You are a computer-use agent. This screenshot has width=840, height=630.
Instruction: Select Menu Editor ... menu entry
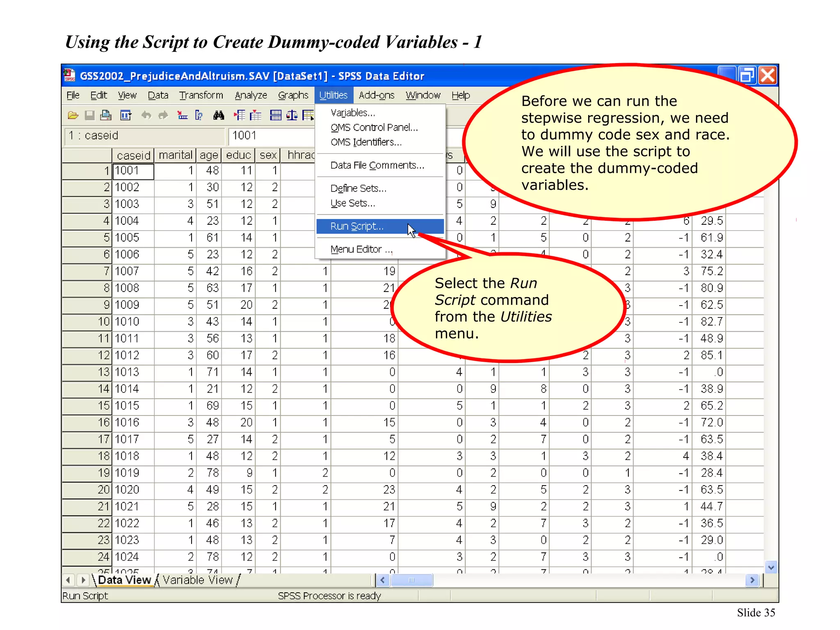coord(380,249)
